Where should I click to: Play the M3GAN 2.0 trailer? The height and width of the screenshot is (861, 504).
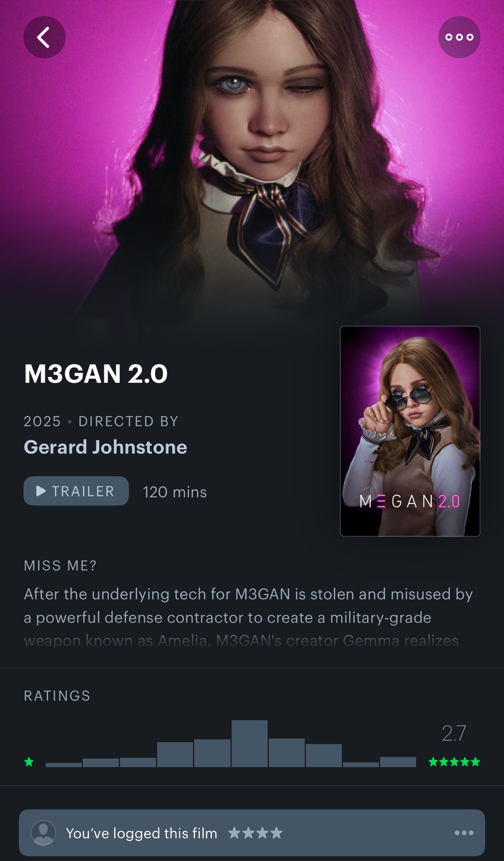click(x=76, y=491)
